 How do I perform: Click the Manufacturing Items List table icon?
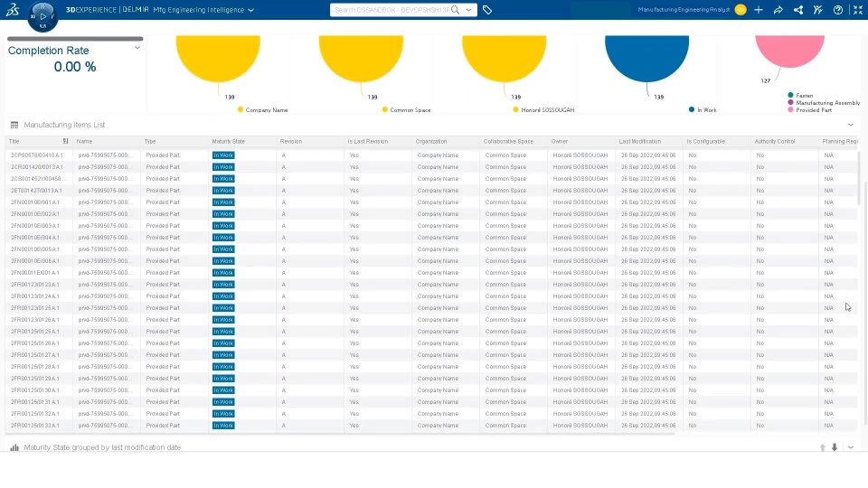(x=14, y=125)
